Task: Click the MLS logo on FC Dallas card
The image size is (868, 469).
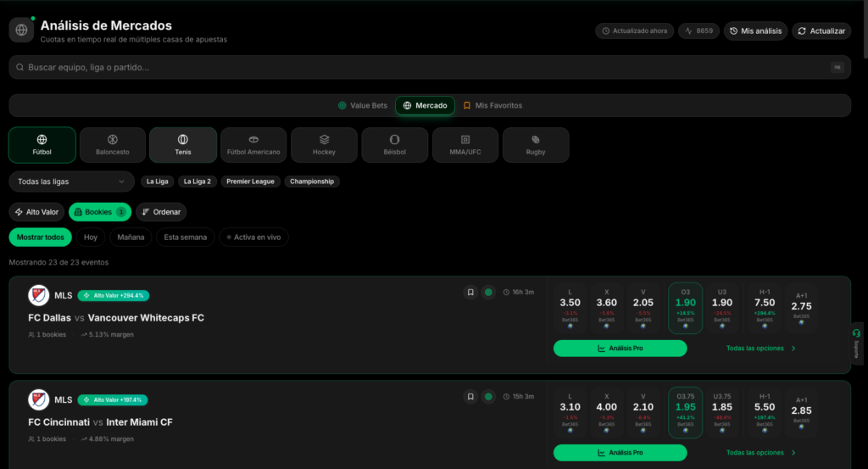Action: pyautogui.click(x=39, y=296)
